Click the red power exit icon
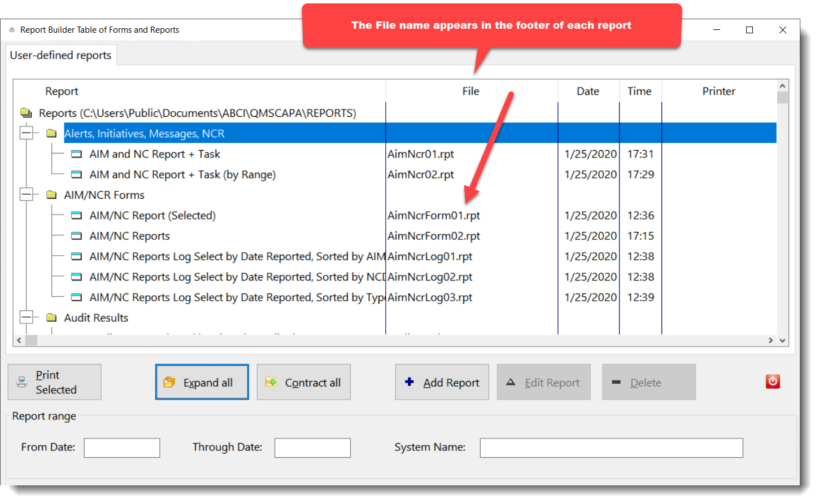 coord(772,382)
